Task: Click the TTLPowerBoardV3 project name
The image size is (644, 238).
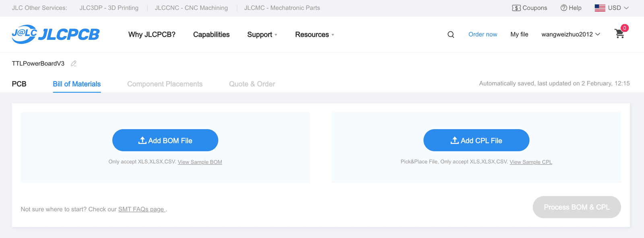Action: click(38, 63)
